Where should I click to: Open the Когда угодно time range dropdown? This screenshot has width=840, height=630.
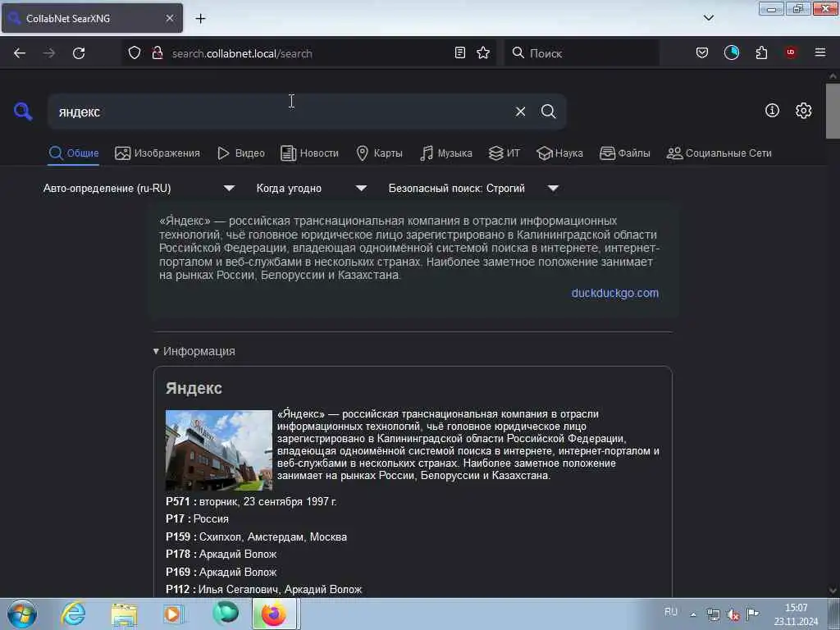click(x=311, y=189)
